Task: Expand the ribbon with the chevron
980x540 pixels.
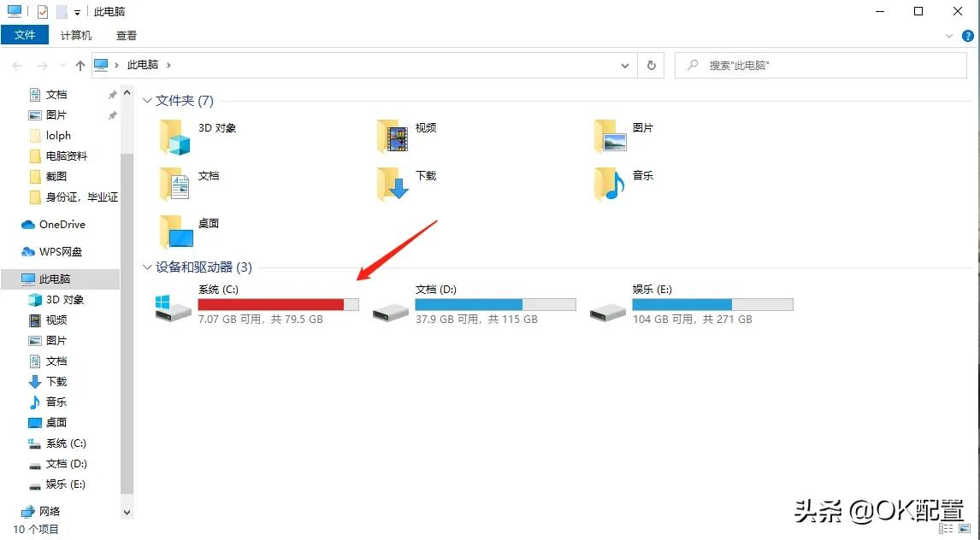Action: 948,36
